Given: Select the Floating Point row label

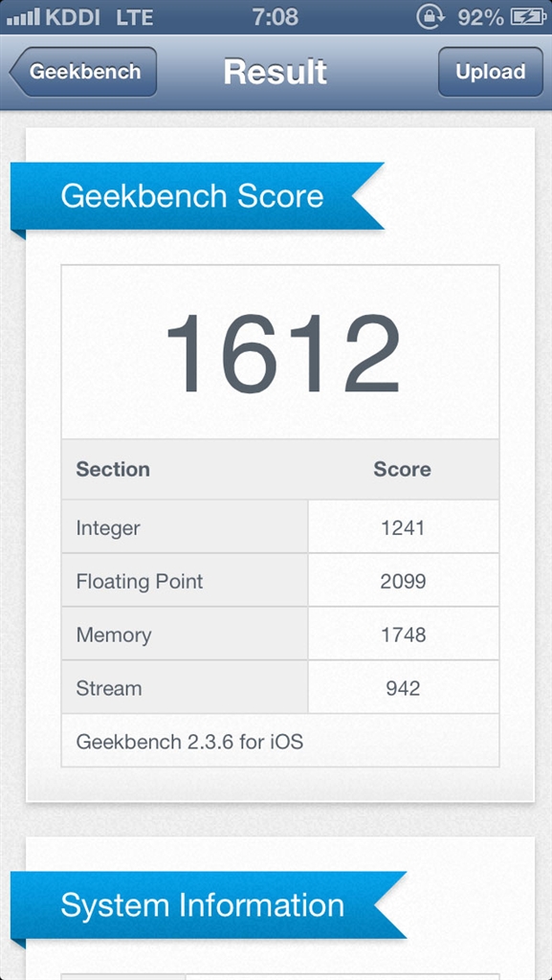Looking at the screenshot, I should (x=140, y=582).
